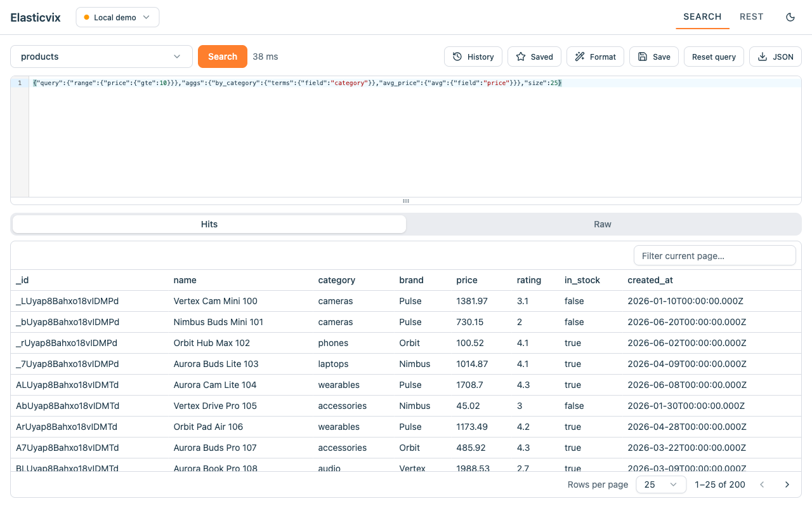Click the _LUyap8Bahxo18vIDMPd id cell
This screenshot has width=812, height=508.
67,301
